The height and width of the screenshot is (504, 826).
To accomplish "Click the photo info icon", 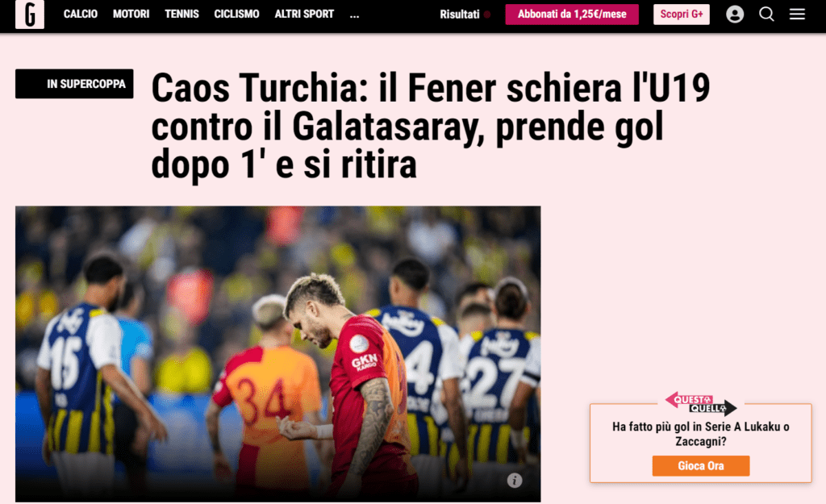I will click(514, 480).
